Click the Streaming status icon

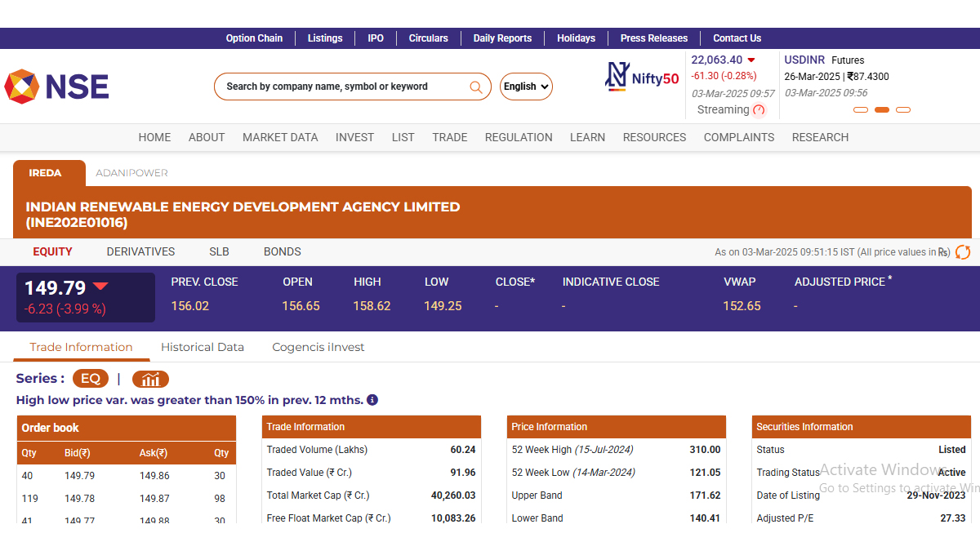click(x=759, y=110)
